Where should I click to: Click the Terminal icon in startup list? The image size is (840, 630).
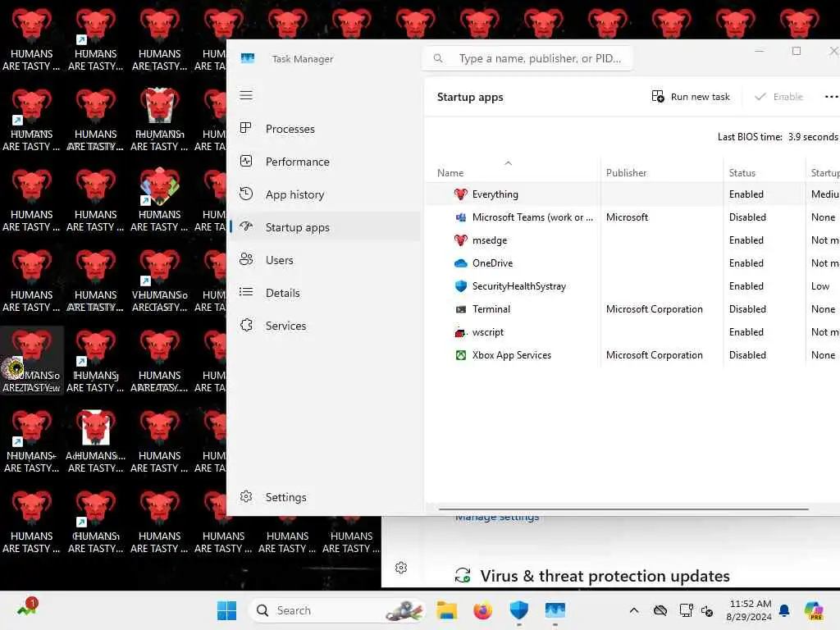pyautogui.click(x=461, y=309)
